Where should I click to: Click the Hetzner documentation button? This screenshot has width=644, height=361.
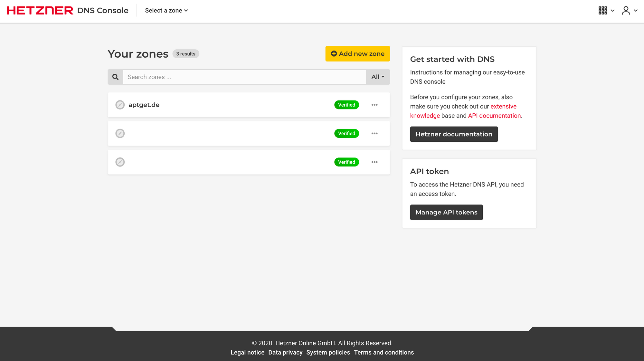[x=454, y=134]
